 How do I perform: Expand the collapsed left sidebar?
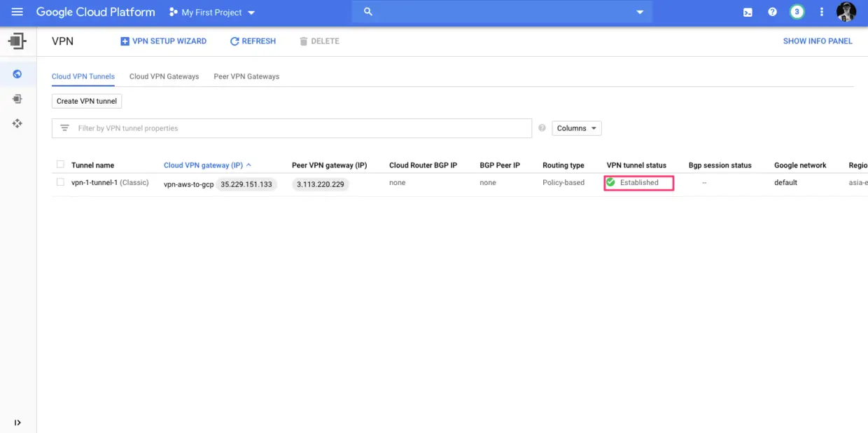[x=17, y=422]
